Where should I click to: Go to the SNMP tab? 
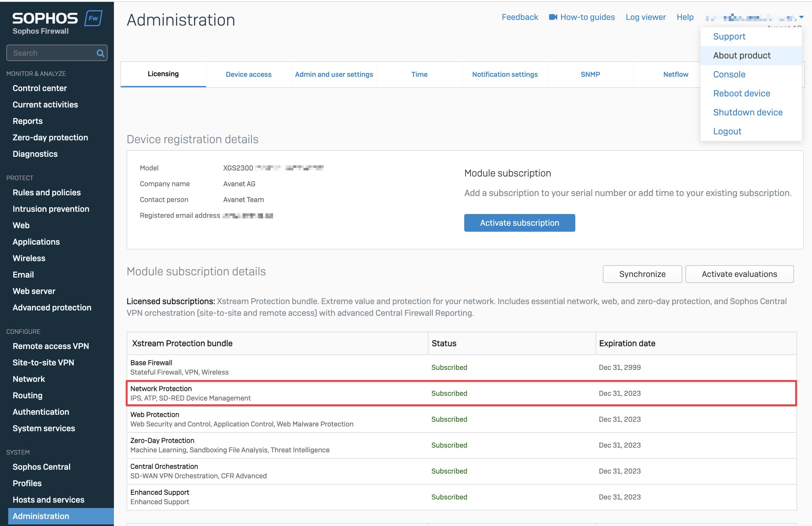point(590,74)
